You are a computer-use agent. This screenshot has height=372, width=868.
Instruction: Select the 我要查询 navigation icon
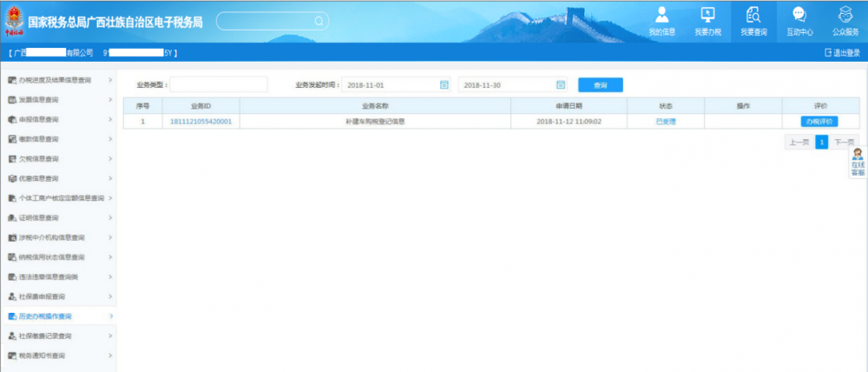(x=753, y=20)
